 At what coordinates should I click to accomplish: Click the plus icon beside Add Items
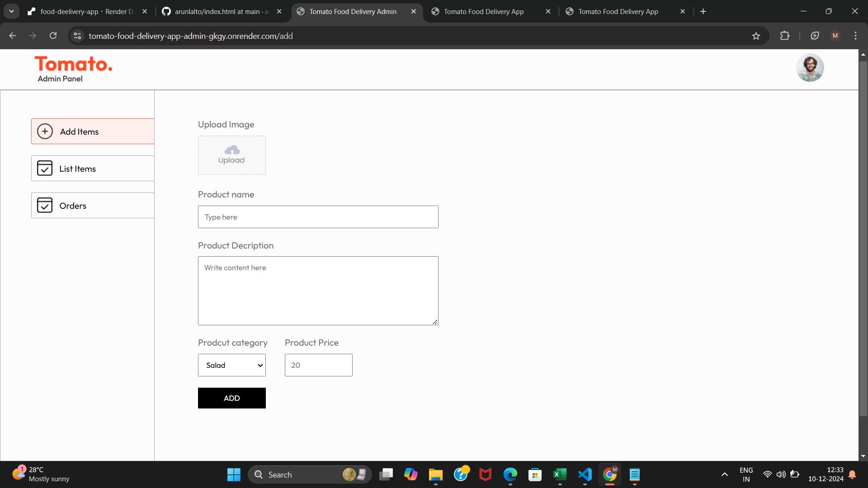tap(45, 131)
